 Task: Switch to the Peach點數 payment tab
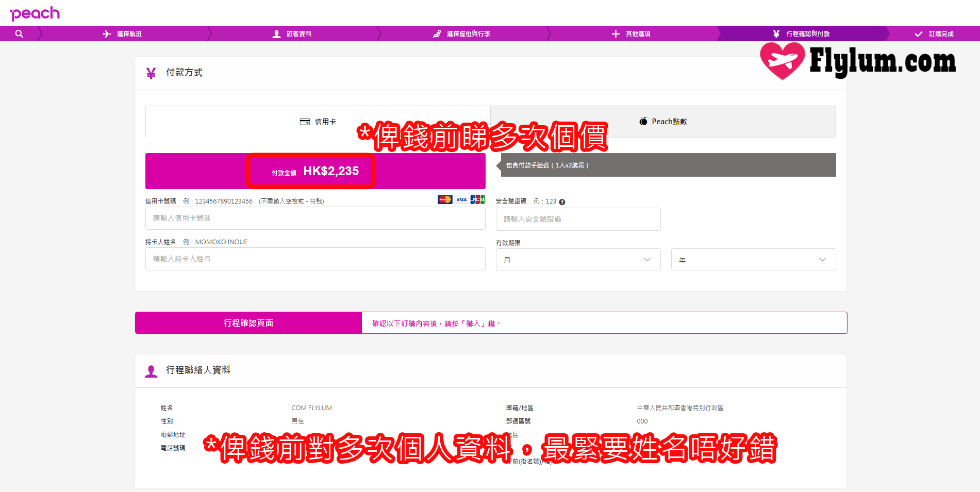tap(663, 122)
